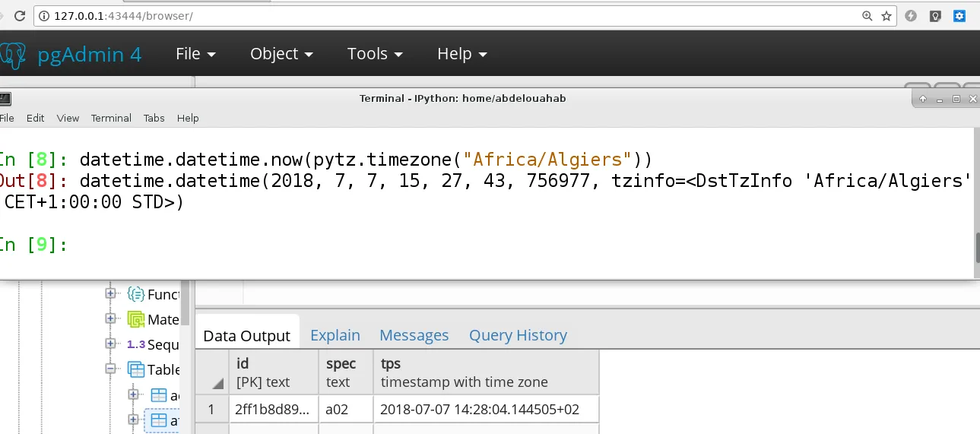Click the Tables node icon
Screen dimensions: 980x434
point(136,370)
